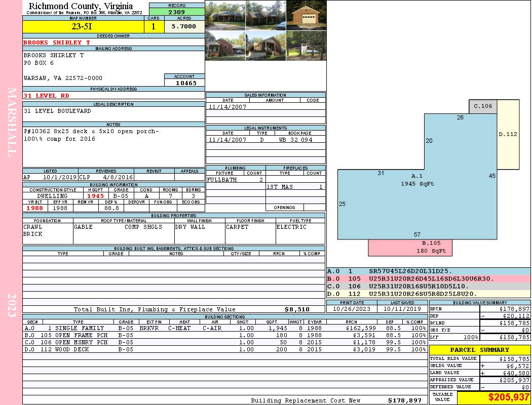Click the FULLBATH plumbing fixture row
This screenshot has width=532, height=405.
pyautogui.click(x=236, y=180)
